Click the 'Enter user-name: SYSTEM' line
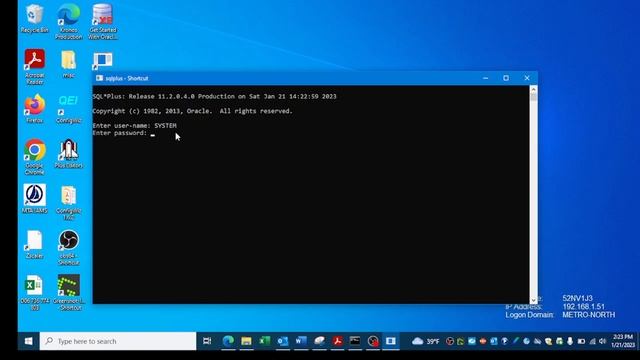 (135, 126)
